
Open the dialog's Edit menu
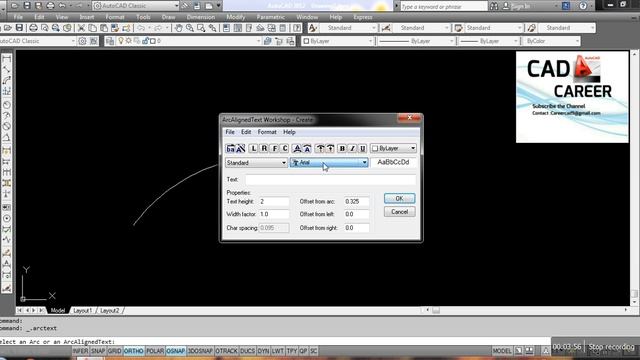246,132
